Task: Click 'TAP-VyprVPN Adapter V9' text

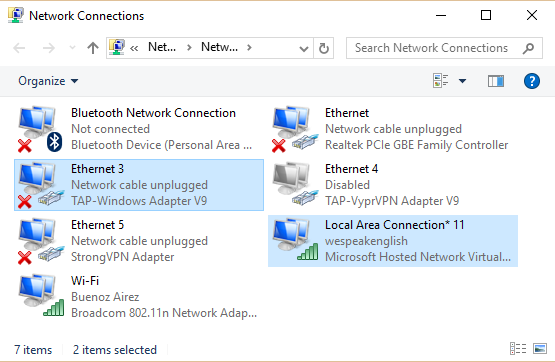Action: coord(392,201)
